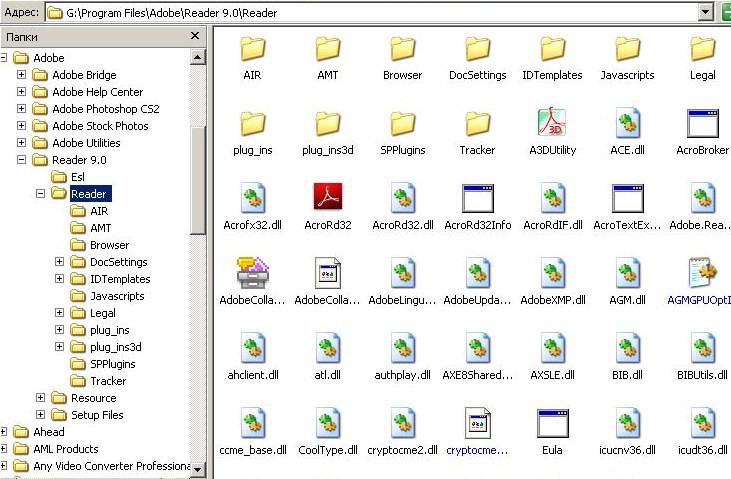Viewport: 731px width, 479px height.
Task: Expand the plug_ins folder in tree
Action: coord(59,330)
